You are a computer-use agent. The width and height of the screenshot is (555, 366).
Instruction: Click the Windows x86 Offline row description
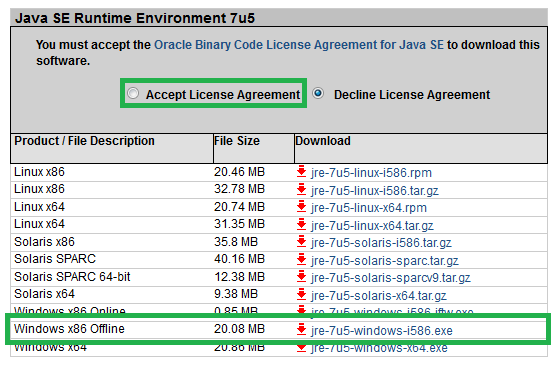point(69,329)
